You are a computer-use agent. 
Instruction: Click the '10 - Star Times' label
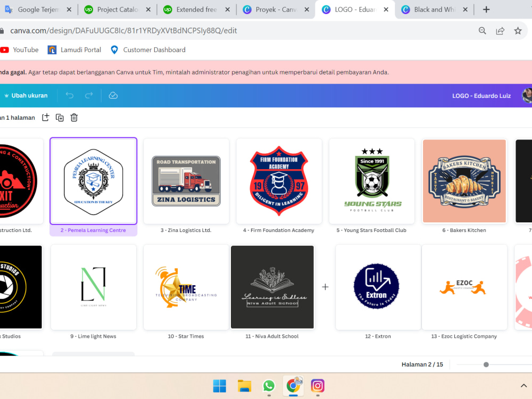coord(186,336)
